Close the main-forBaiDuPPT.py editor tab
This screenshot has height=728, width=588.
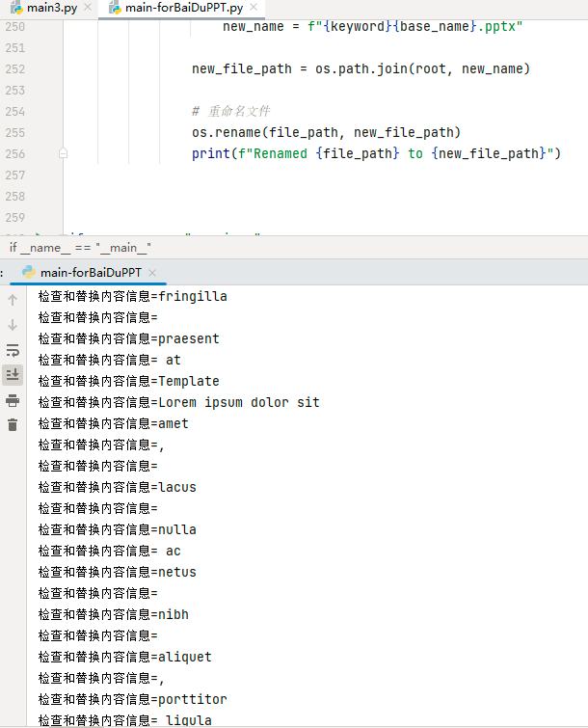(x=255, y=8)
